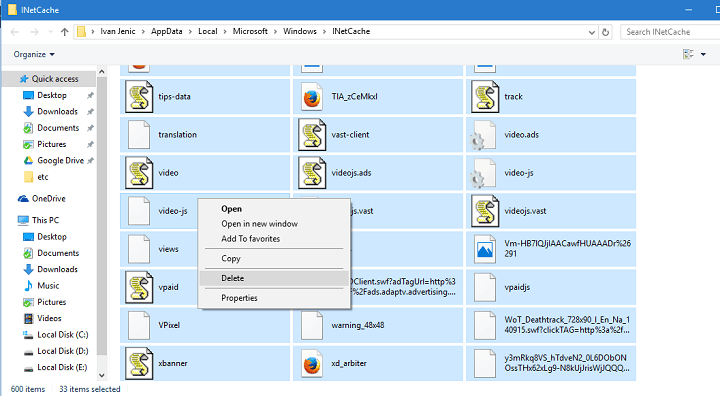Open the Organize dropdown menu
Viewport: 720px width, 396px height.
click(x=34, y=54)
